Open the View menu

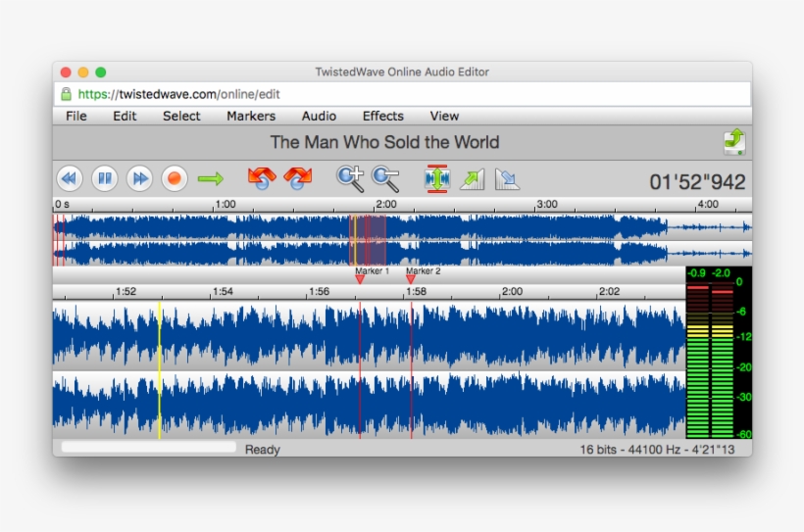pos(444,116)
